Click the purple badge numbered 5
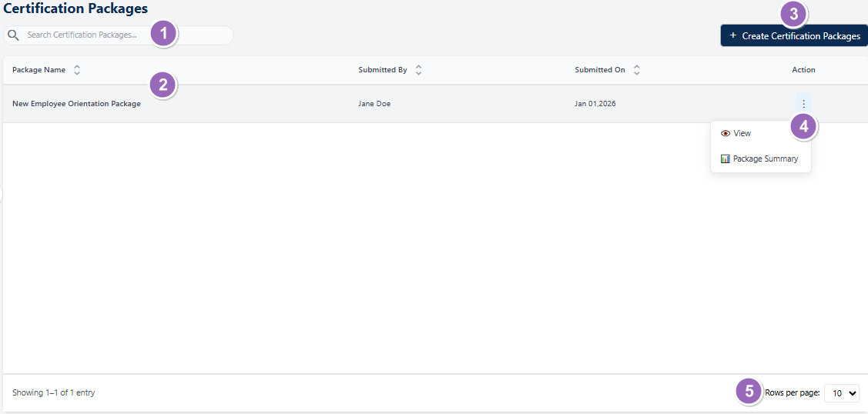868x414 pixels. [x=749, y=391]
